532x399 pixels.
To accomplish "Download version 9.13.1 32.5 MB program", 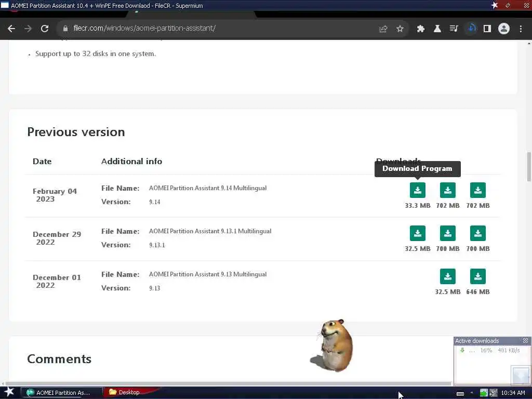I will tap(418, 233).
